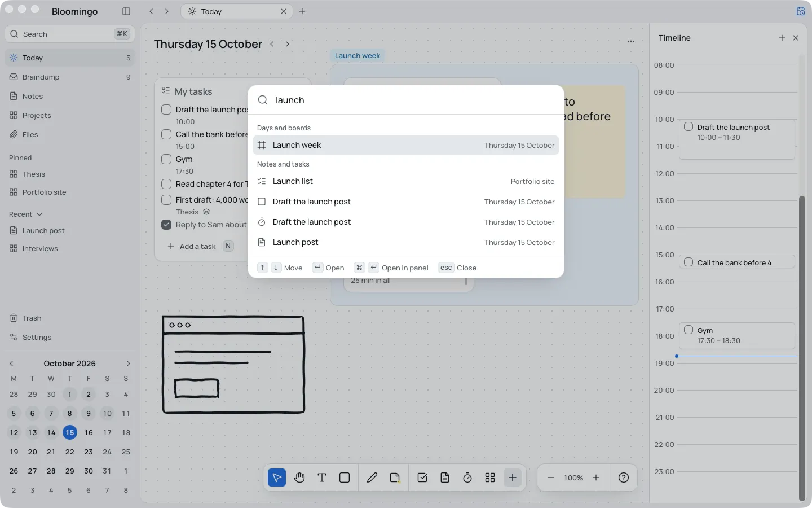The width and height of the screenshot is (812, 508).
Task: Open Settings in the sidebar
Action: click(x=70, y=337)
